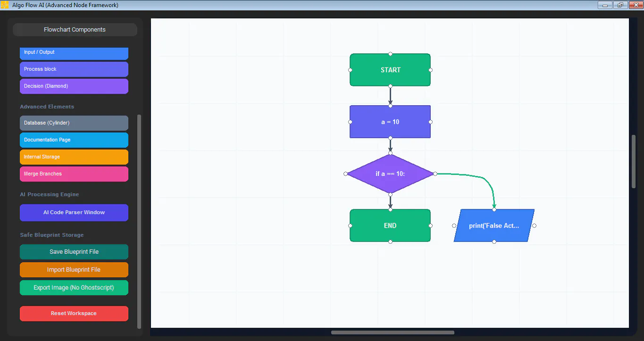Add an Internal Storage element

(x=74, y=157)
